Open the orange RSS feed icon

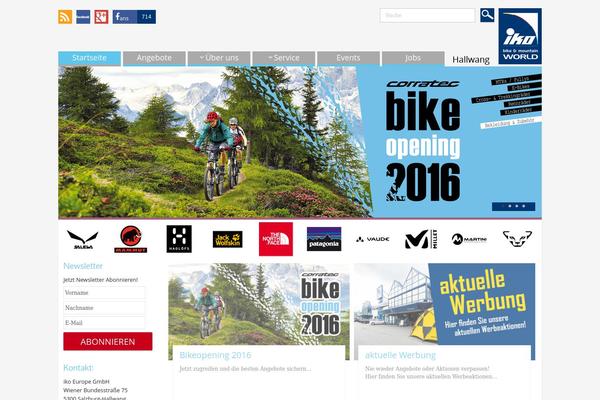65,17
